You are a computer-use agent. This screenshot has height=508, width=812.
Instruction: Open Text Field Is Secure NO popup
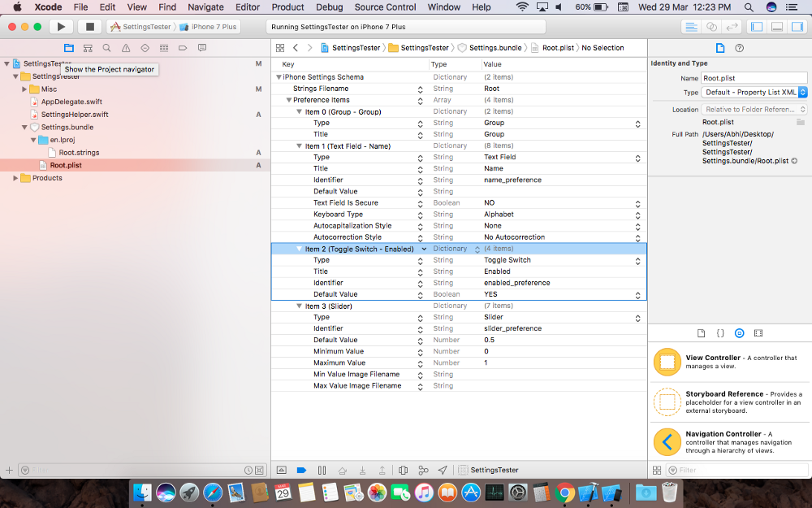(x=637, y=203)
